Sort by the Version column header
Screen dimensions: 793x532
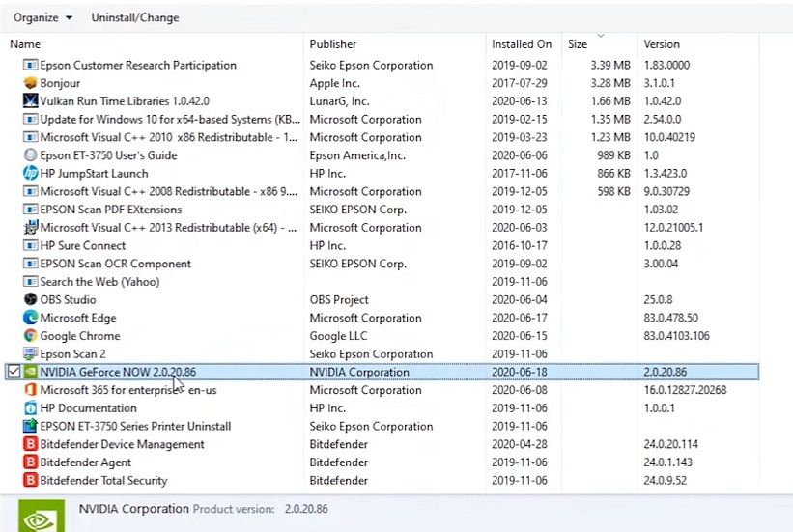pyautogui.click(x=662, y=44)
